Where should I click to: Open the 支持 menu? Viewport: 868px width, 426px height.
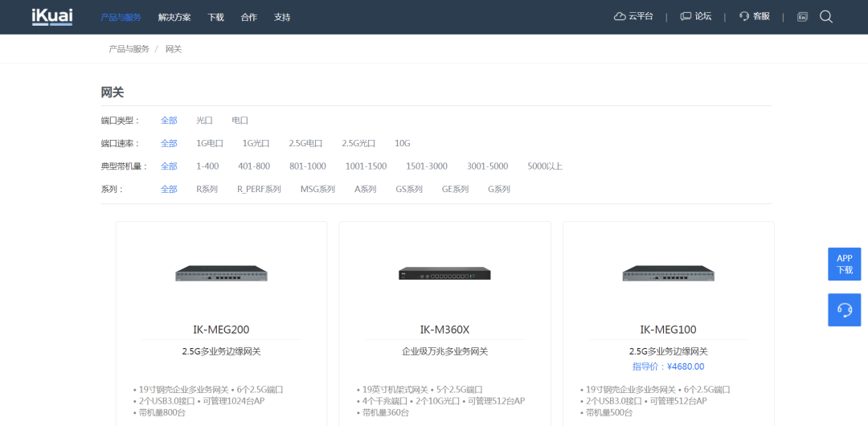[x=282, y=17]
